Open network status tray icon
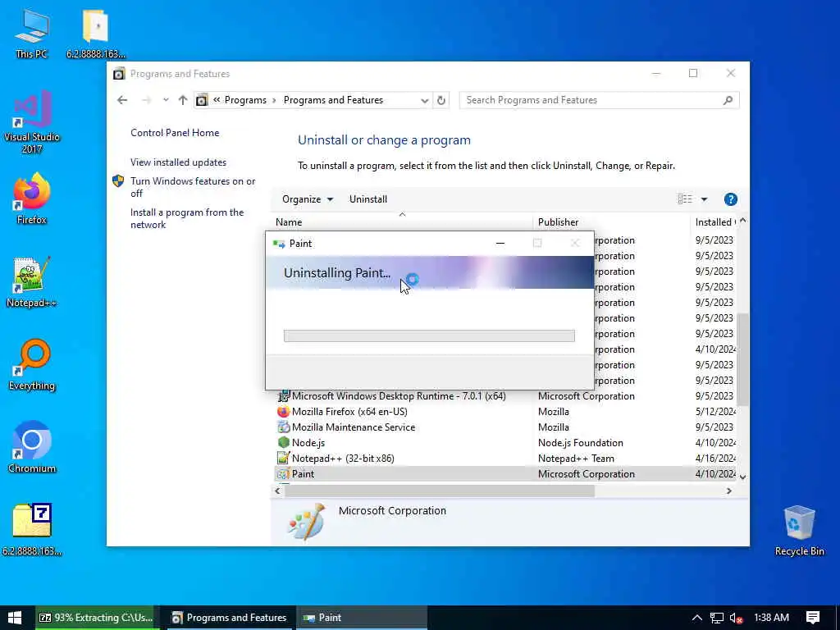This screenshot has width=840, height=630. pos(716,618)
